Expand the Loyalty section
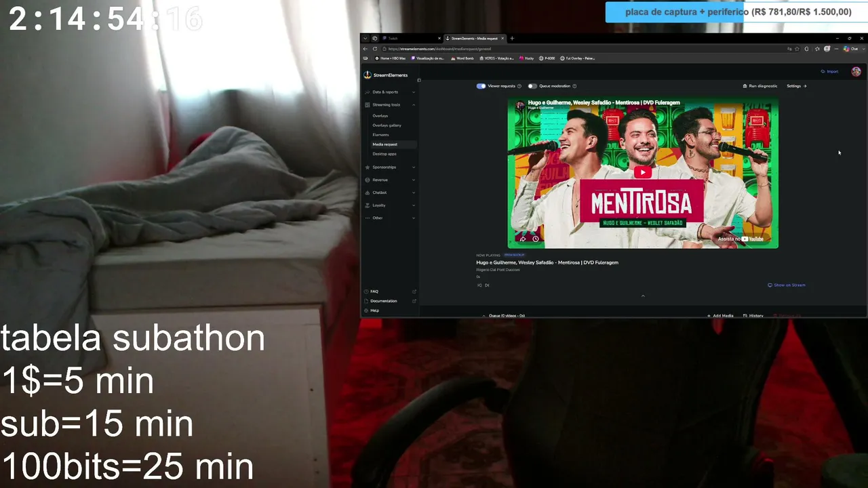Screen dimensions: 868x488 pos(389,205)
